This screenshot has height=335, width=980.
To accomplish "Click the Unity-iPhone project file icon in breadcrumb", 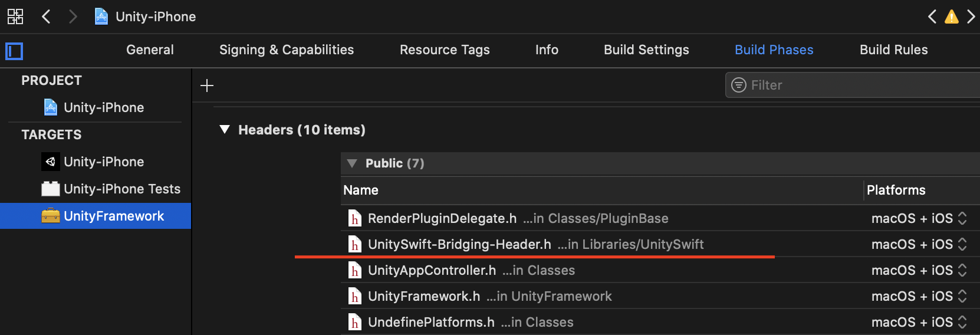I will [101, 17].
